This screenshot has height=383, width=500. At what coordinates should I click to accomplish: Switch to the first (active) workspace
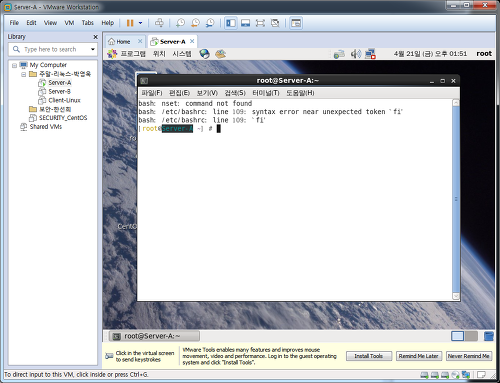click(x=457, y=336)
